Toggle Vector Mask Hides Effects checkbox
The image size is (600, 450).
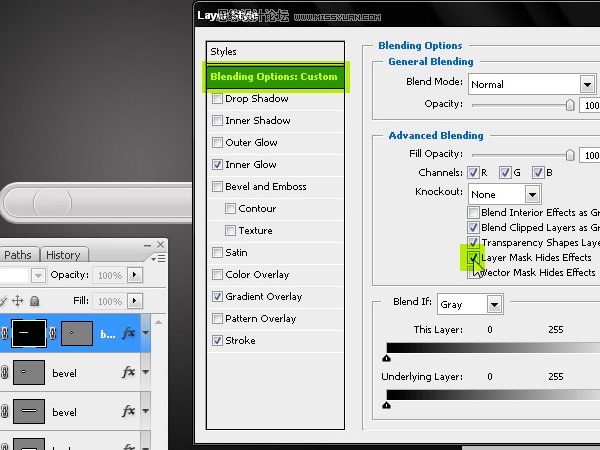point(473,272)
